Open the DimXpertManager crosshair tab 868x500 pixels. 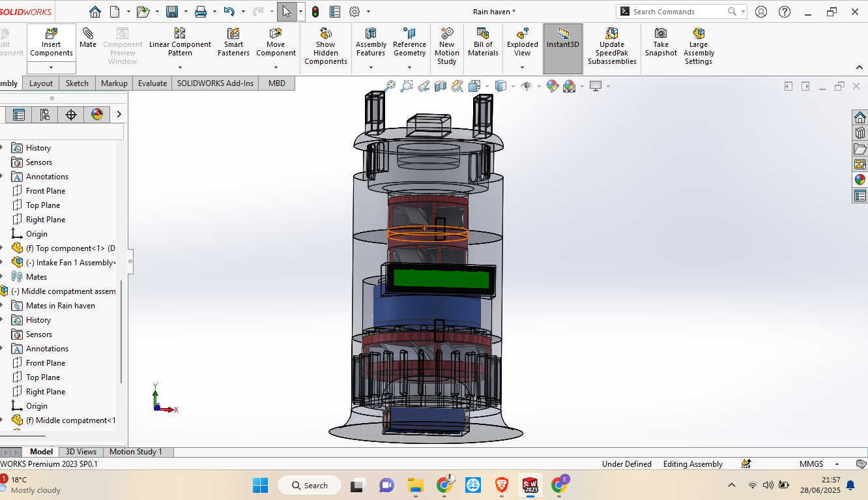tap(71, 115)
